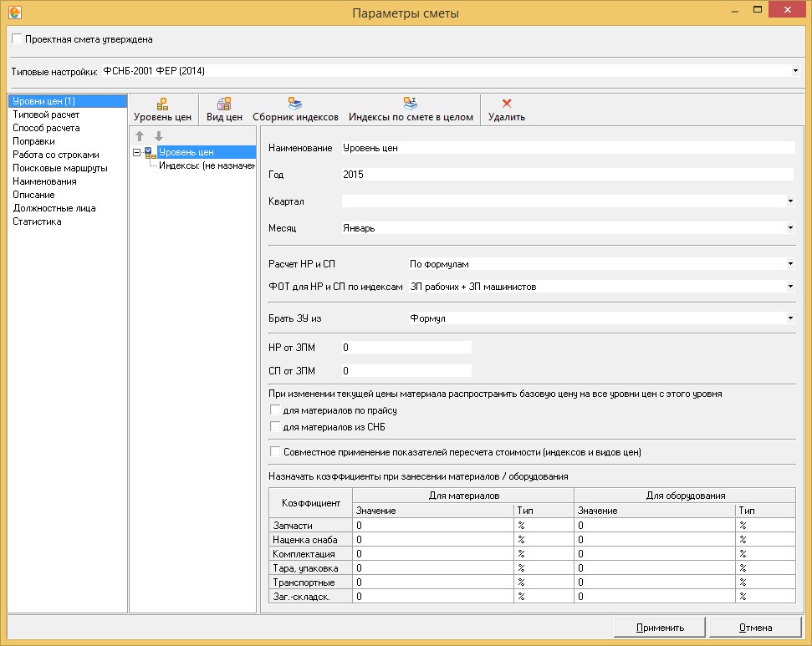
Task: Collapse the Уровень цен tree node
Action: [136, 152]
